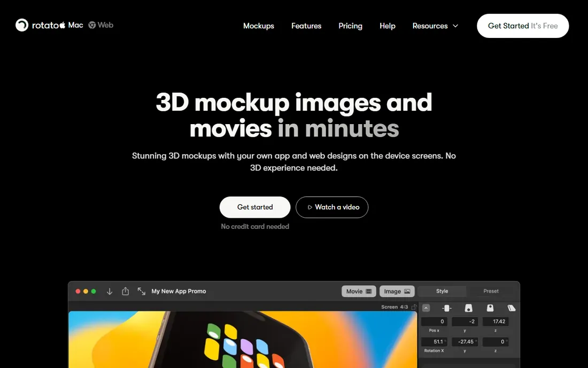Click the Get started hero button
Image resolution: width=588 pixels, height=368 pixels.
tap(255, 207)
